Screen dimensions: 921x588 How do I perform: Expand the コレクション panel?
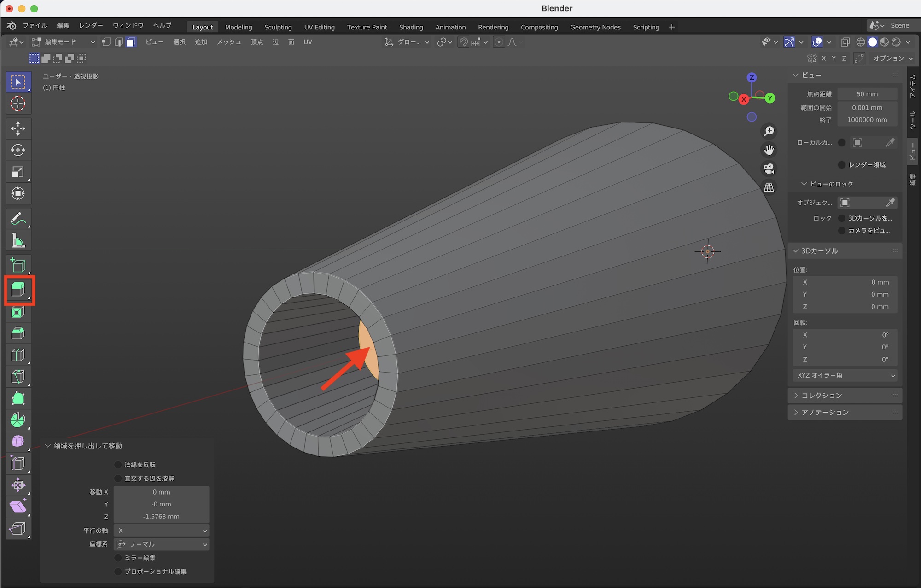(822, 396)
